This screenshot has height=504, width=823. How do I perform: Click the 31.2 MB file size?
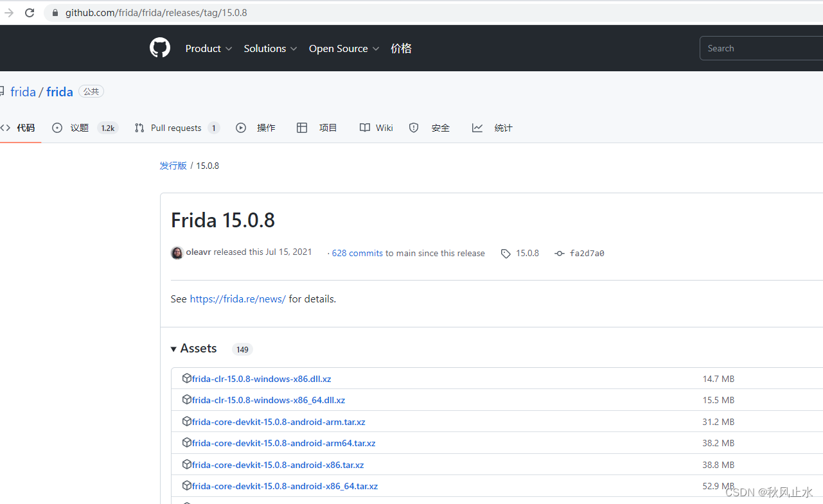(718, 422)
